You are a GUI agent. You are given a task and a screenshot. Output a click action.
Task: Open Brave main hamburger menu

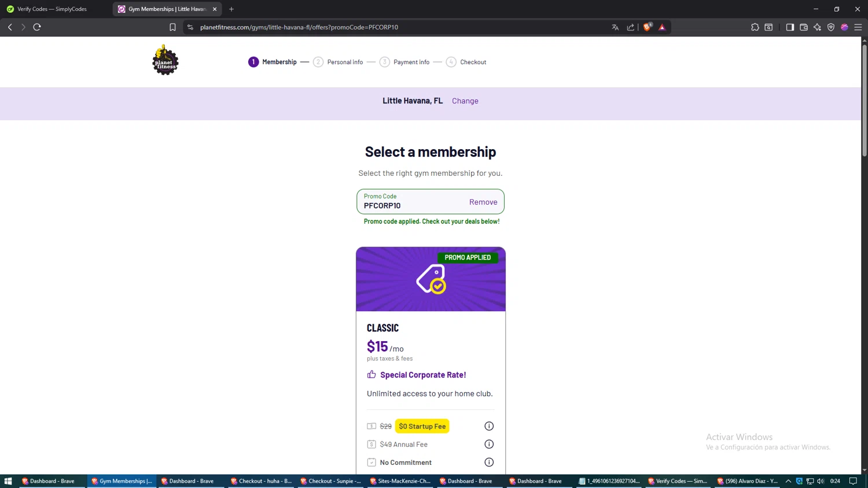tap(858, 27)
